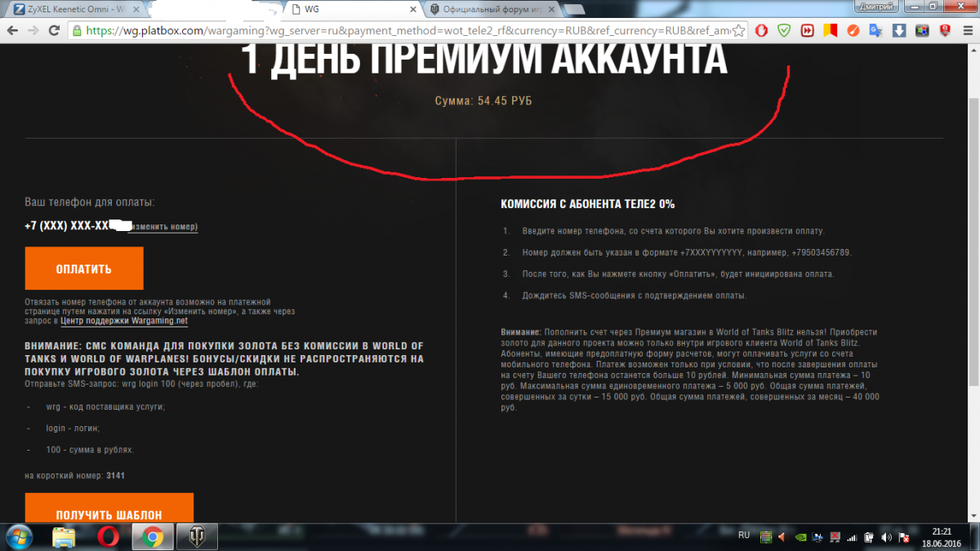Viewport: 980px width, 551px height.
Task: Reload the current page
Action: tap(53, 30)
